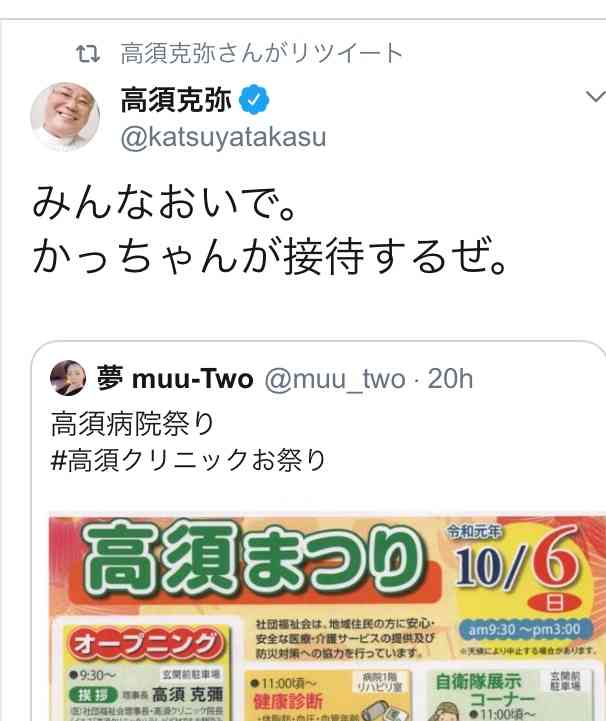This screenshot has width=606, height=721.
Task: Open the 高須まつり flyer image
Action: [327, 617]
